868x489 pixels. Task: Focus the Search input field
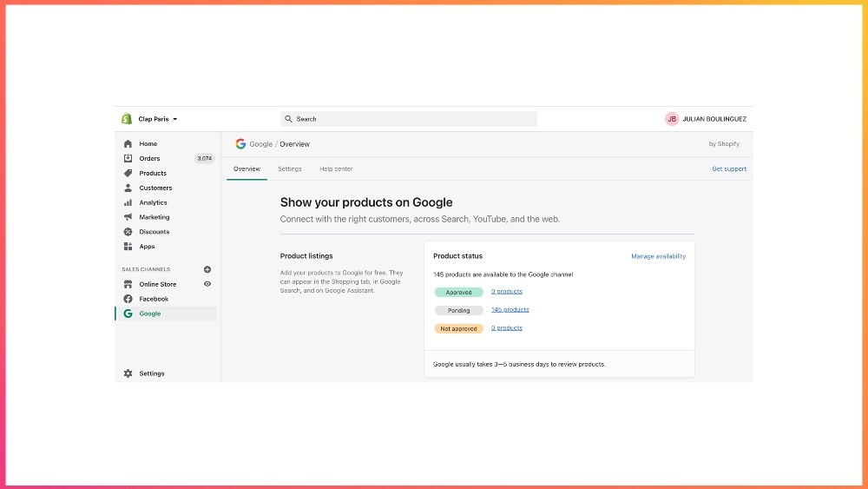pos(409,119)
